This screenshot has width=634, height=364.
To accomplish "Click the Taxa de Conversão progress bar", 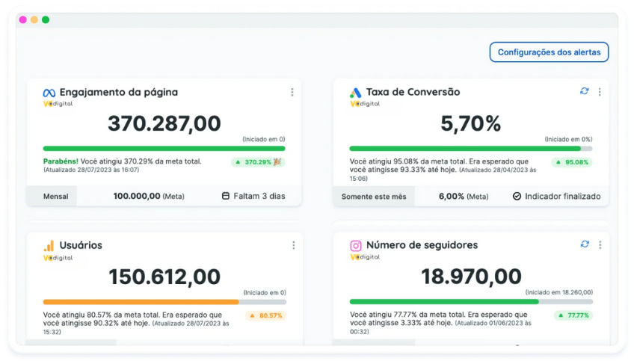I will point(471,149).
